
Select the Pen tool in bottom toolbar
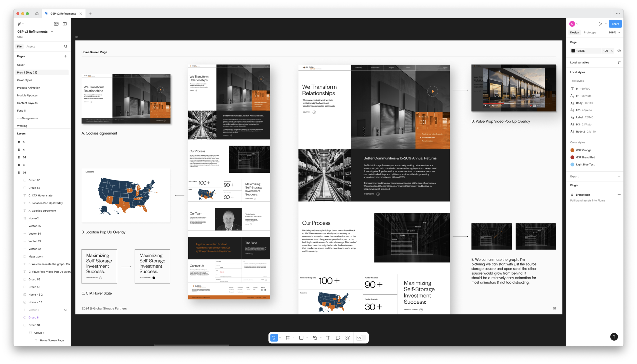coord(315,338)
